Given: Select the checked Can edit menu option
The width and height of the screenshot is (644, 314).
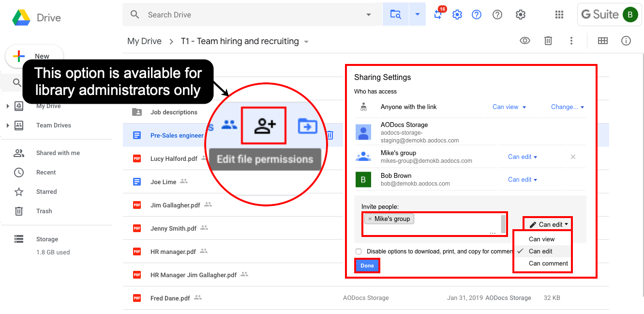Looking at the screenshot, I should pos(542,251).
